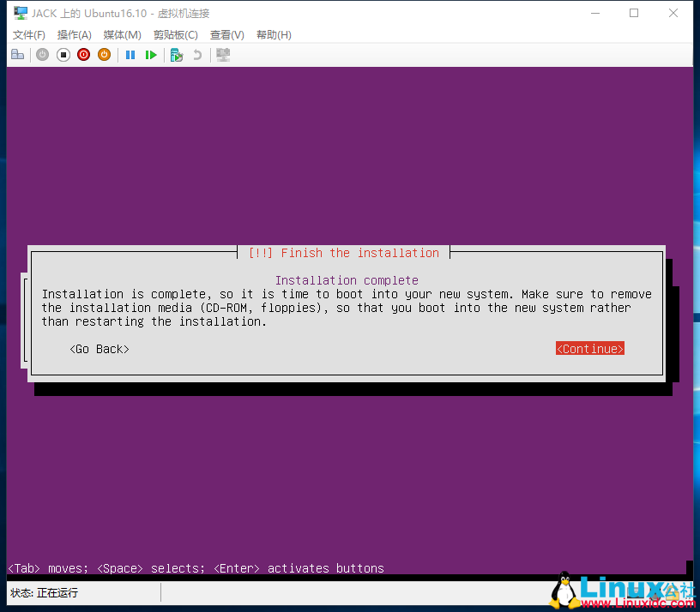Send Ctrl+Alt+Delete to the virtual machine

coord(17,54)
